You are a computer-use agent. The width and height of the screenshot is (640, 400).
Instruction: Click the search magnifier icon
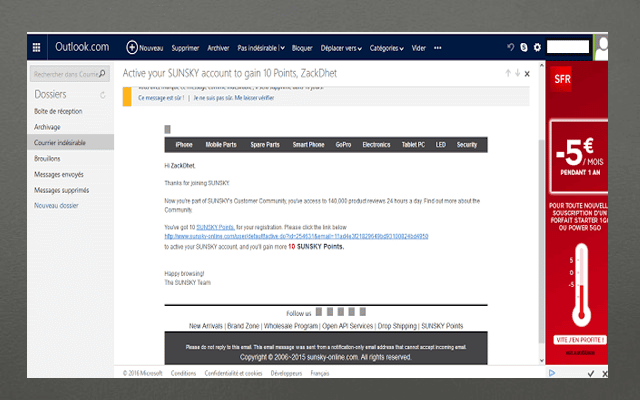(x=102, y=73)
